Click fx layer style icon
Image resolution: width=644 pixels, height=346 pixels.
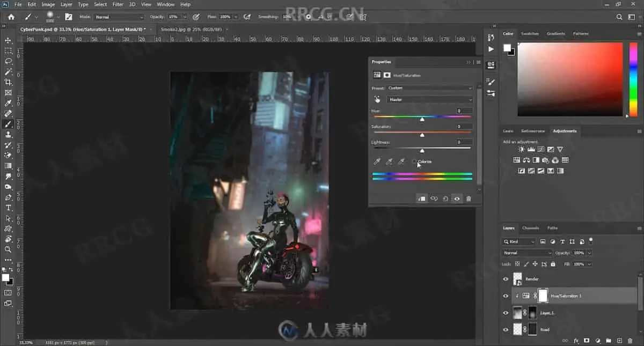coord(576,341)
